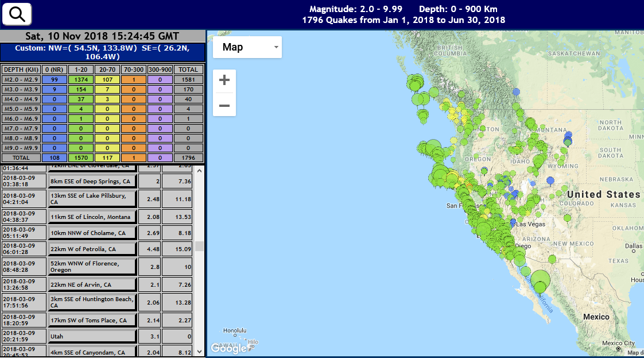Zoom out the map with minus button
This screenshot has height=358, width=644.
coord(224,105)
